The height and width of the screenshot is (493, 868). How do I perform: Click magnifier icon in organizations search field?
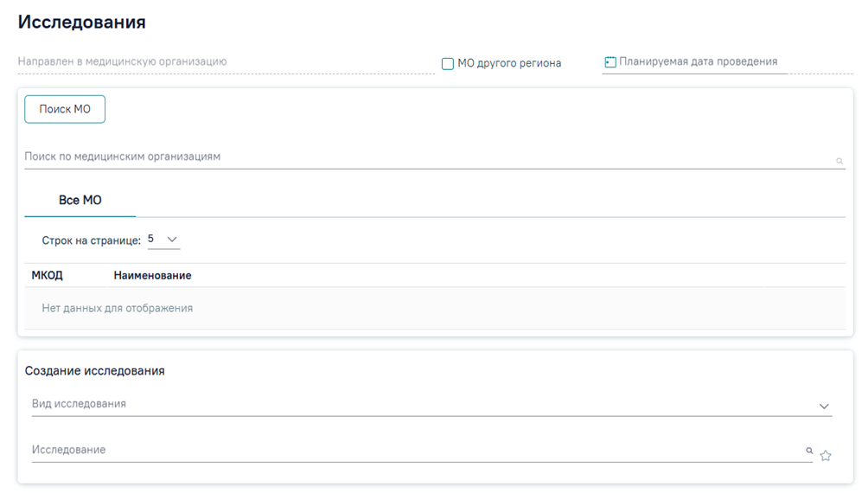pos(839,161)
